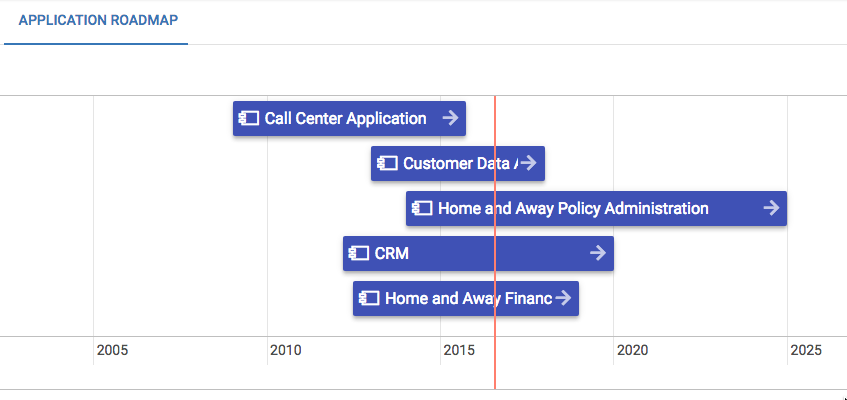Viewport: 847px width, 400px height.
Task: Select the CRM label text
Action: [391, 253]
